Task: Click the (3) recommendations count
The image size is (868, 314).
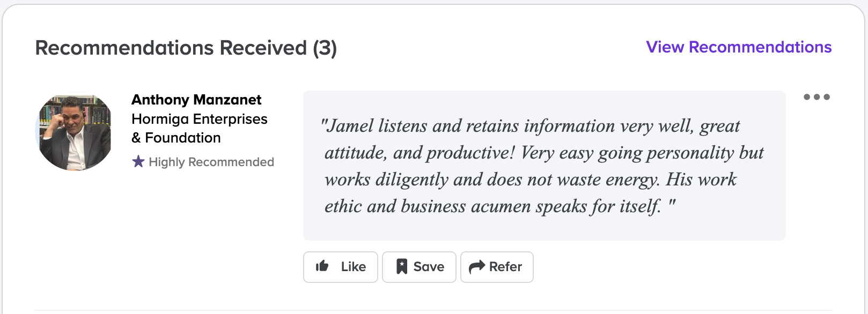Action: click(x=325, y=48)
